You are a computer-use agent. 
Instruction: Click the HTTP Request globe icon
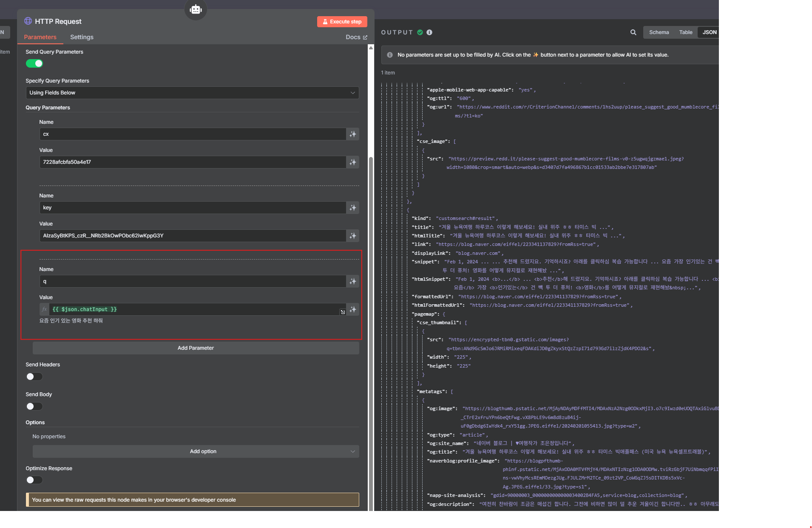coord(28,21)
